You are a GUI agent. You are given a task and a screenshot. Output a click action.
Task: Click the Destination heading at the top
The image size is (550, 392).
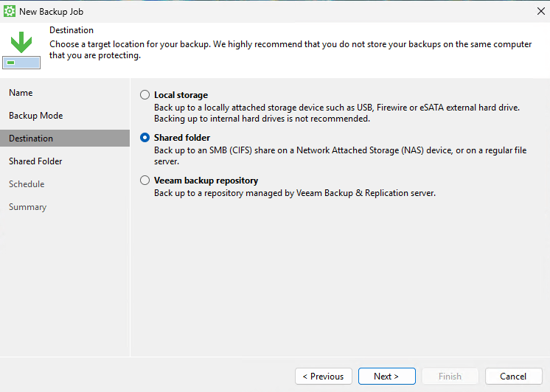pos(72,30)
